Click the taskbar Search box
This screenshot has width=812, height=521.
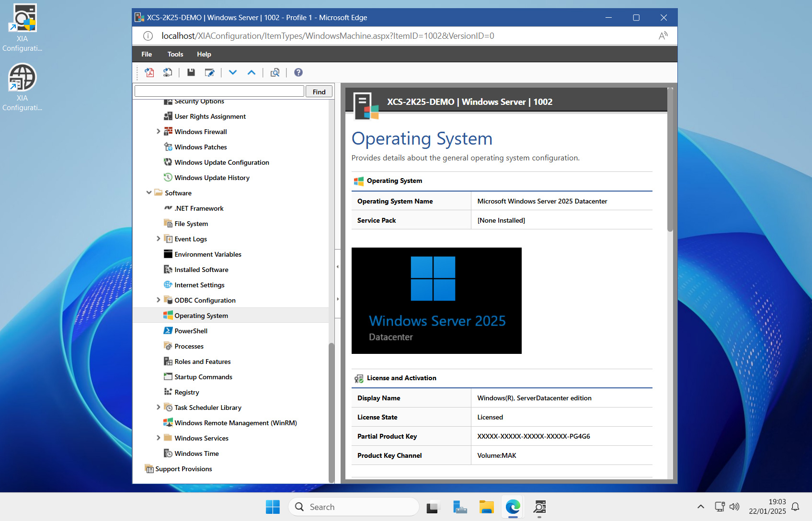(x=354, y=507)
